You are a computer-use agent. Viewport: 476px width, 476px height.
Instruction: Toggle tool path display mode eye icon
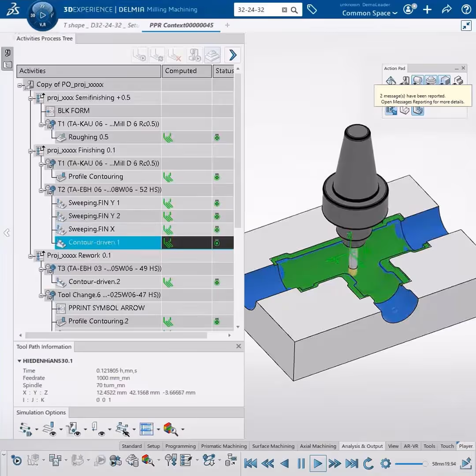point(50,429)
